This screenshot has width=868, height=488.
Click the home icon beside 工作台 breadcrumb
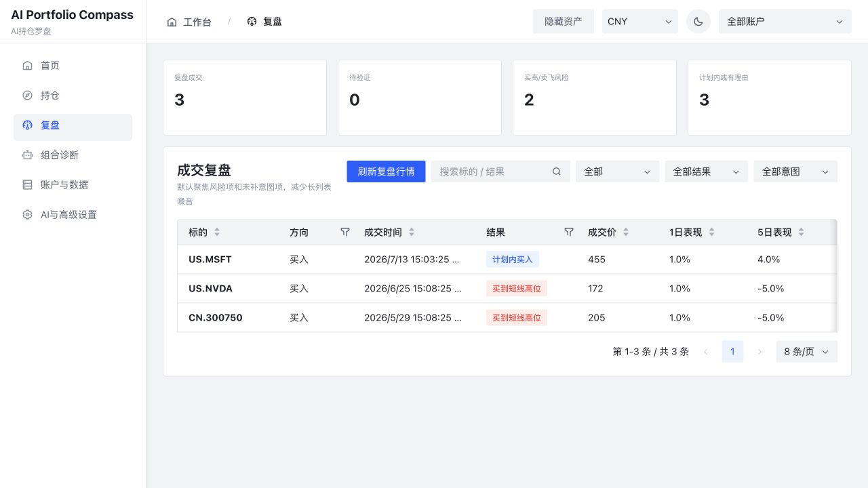pyautogui.click(x=172, y=22)
